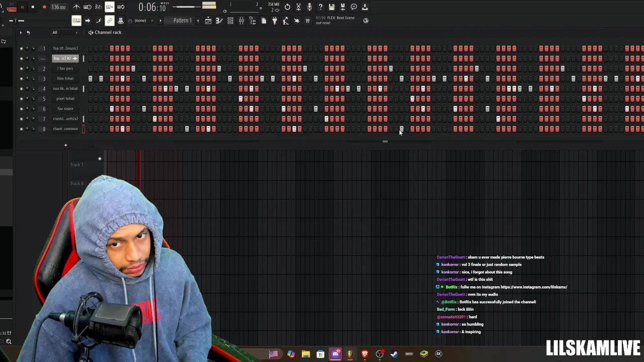The width and height of the screenshot is (644, 362).
Task: Click the render/export download icon
Action: [x=365, y=7]
